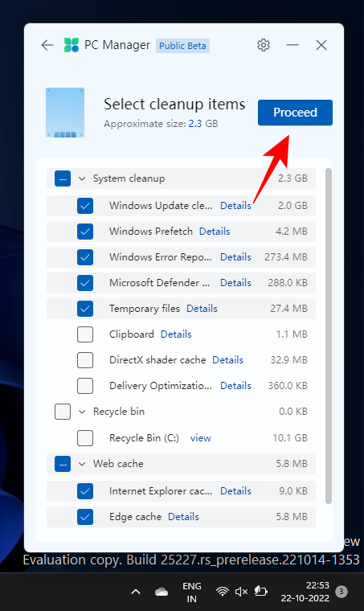Uncheck the Windows Prefetch checkbox

85,232
